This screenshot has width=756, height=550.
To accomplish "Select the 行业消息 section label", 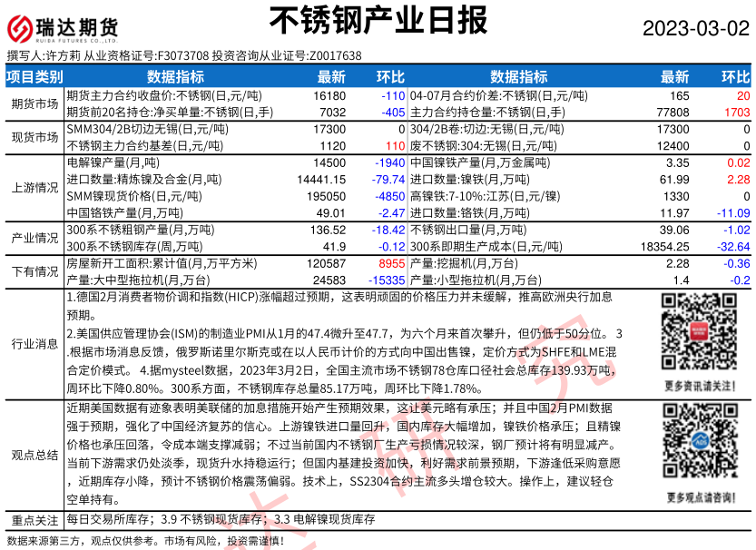I will pyautogui.click(x=34, y=344).
